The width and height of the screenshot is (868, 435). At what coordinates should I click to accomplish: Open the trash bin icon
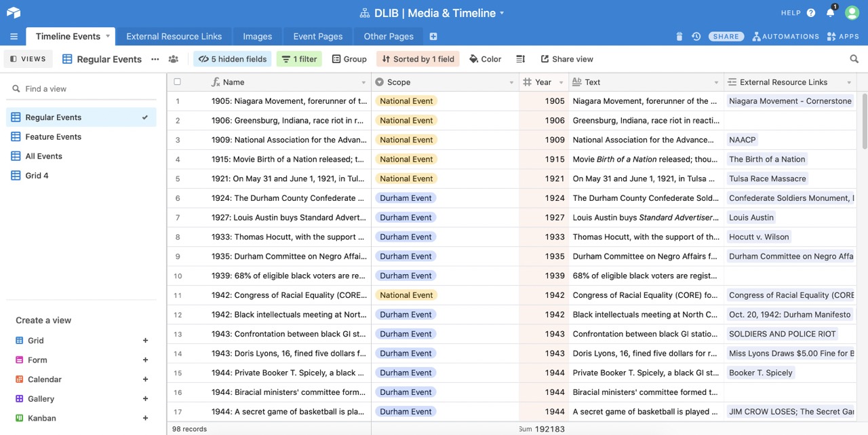679,37
